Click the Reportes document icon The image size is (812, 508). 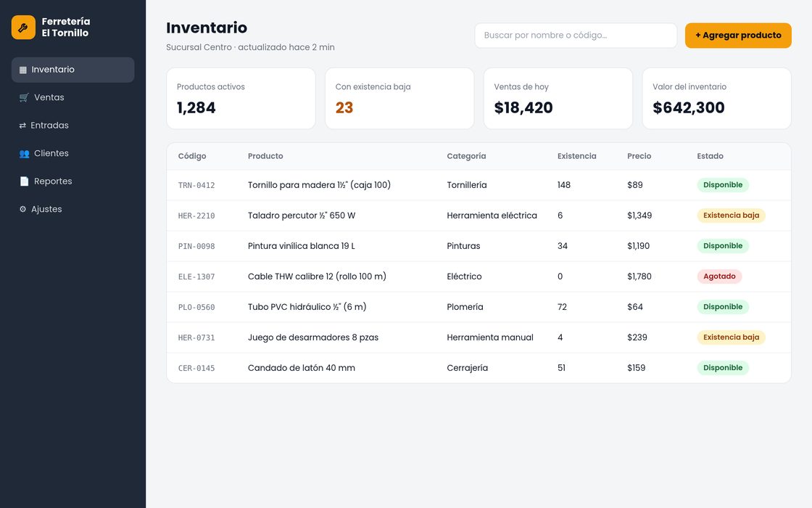24,181
